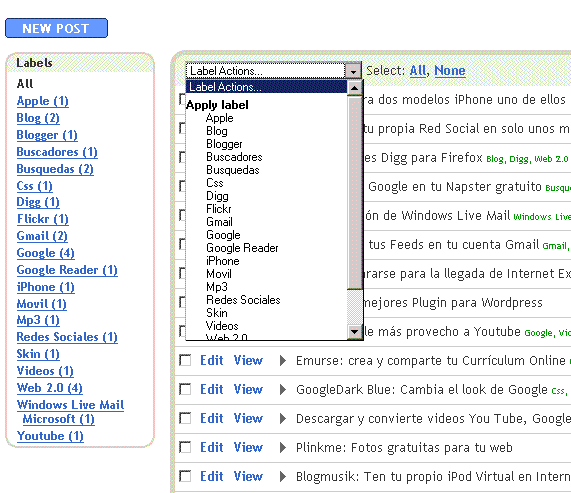The image size is (571, 493).
Task: Choose Apple in the Apply label list
Action: coord(220,118)
